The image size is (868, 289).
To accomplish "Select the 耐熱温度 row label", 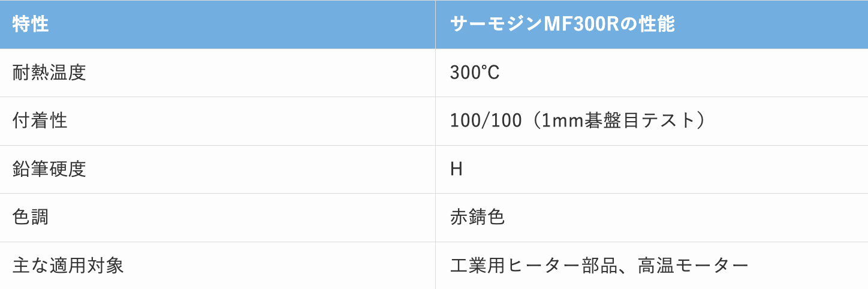I will (x=49, y=73).
